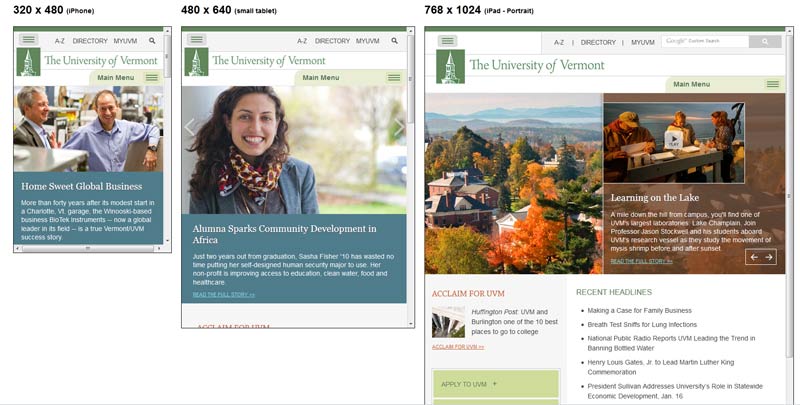The image size is (800, 405).
Task: Click the next slide arrow on the tablet carousel
Action: [x=398, y=127]
